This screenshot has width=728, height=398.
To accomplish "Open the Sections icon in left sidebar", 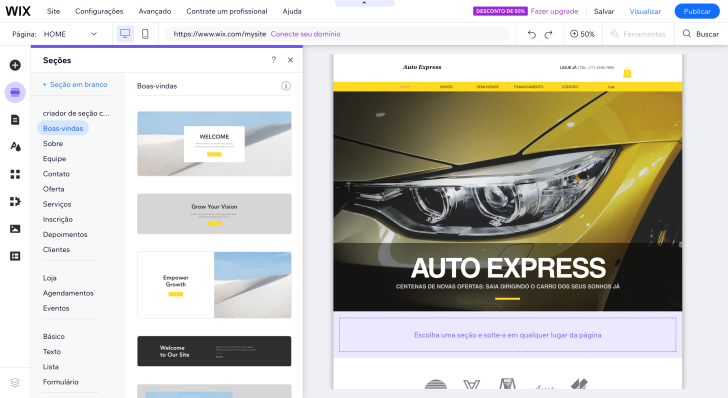I will (15, 92).
